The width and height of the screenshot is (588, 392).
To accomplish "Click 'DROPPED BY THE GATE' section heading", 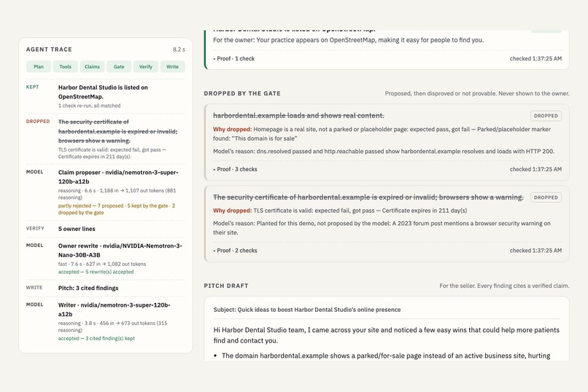I will click(242, 93).
